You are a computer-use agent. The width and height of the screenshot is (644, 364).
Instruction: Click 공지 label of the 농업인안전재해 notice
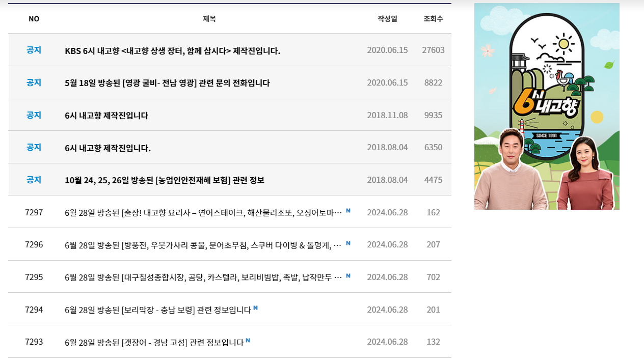tap(34, 180)
